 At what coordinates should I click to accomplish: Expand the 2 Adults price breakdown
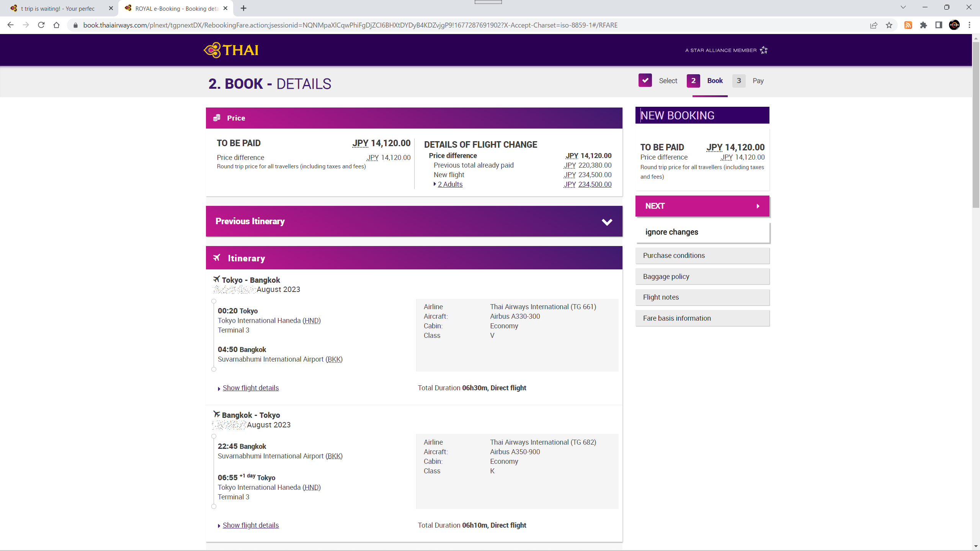click(x=450, y=184)
